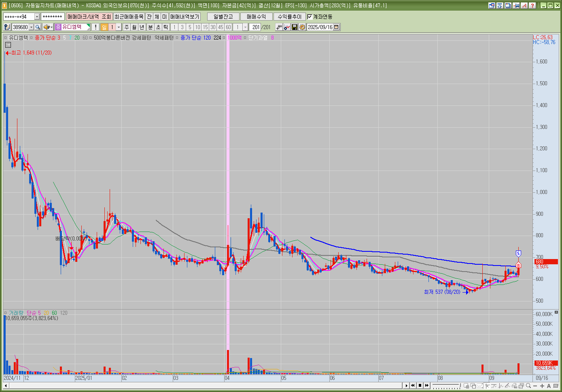
Task: Click the A text tool in bottom toolbar
Action: tap(549, 386)
